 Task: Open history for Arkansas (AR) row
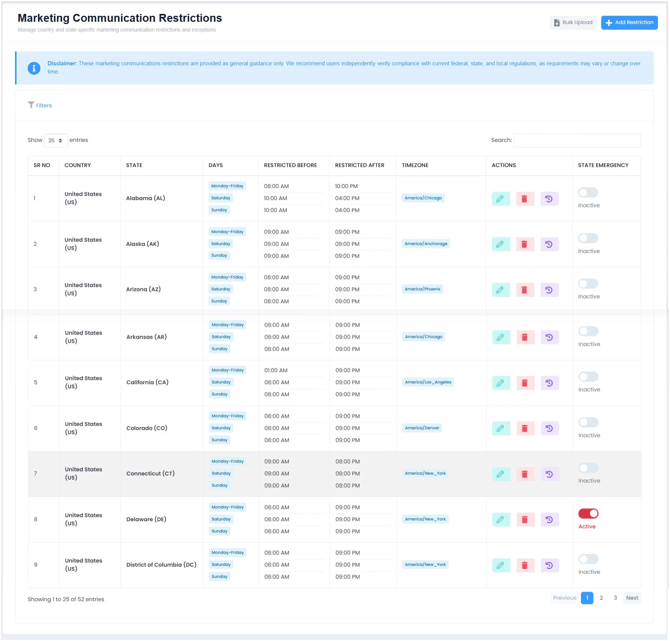coord(550,338)
